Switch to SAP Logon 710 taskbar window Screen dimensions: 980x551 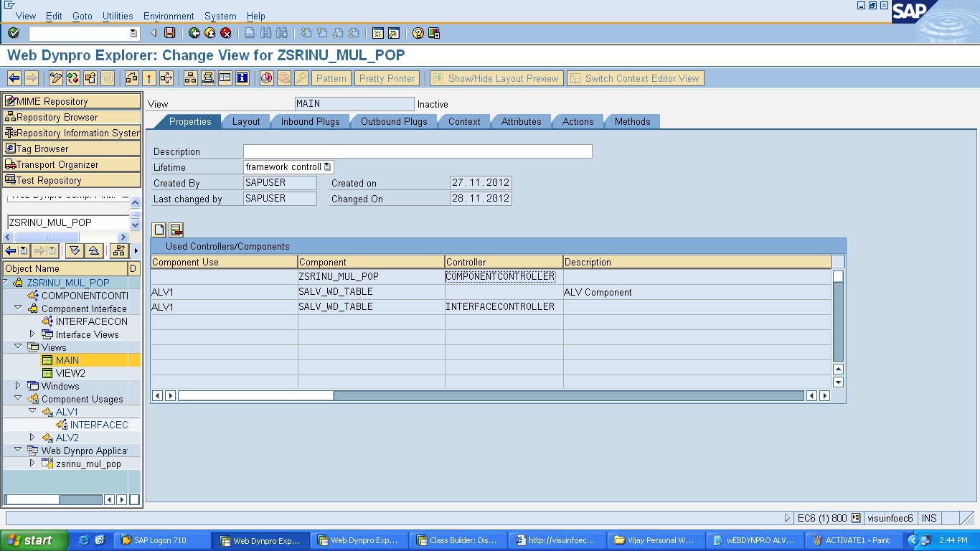(x=164, y=540)
